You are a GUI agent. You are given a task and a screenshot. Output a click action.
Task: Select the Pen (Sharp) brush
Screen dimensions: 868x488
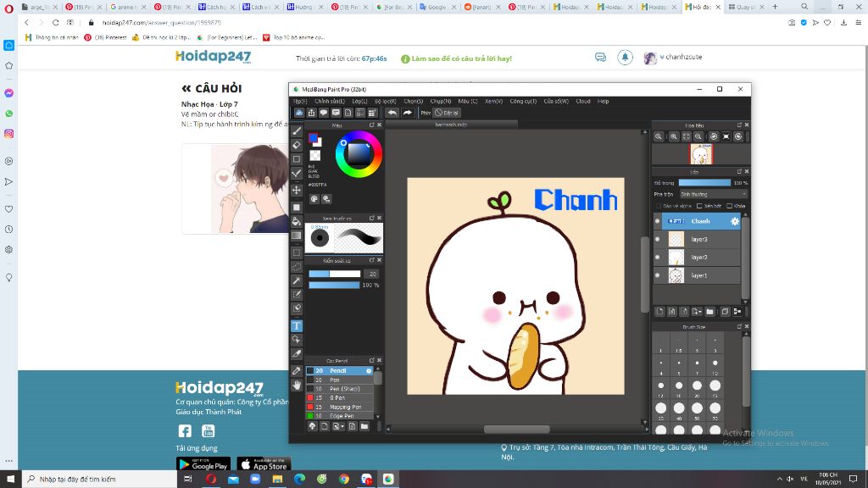point(341,389)
